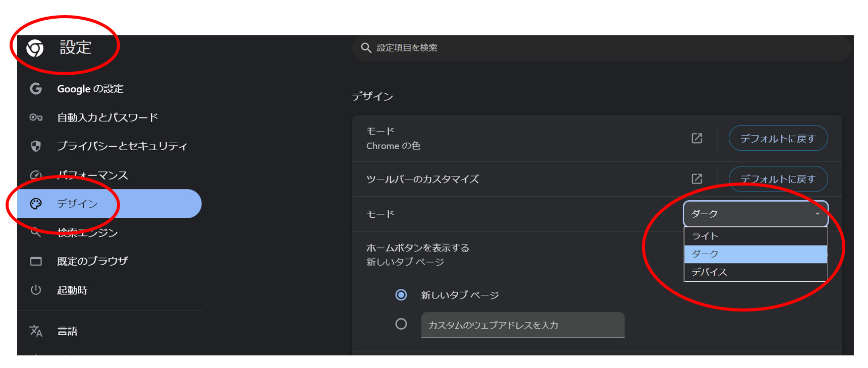Click the shield icon for プライバシーとセキュリティ
Viewport: 868px width, 368px height.
point(36,146)
